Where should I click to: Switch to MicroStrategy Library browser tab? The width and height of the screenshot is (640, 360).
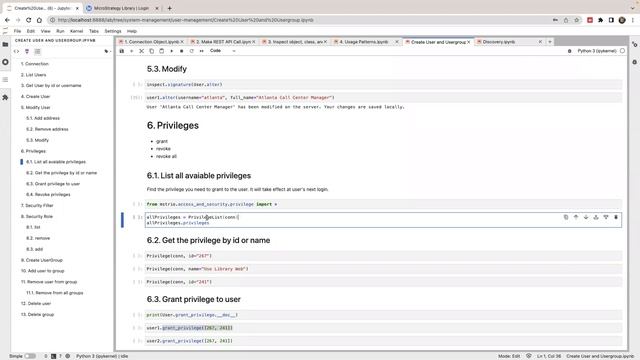[x=121, y=8]
